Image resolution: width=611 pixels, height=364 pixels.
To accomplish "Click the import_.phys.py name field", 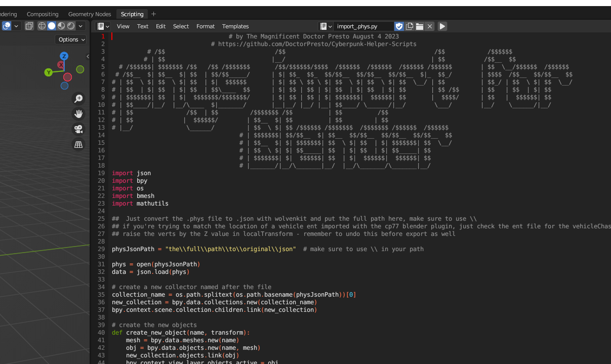I will coord(362,26).
